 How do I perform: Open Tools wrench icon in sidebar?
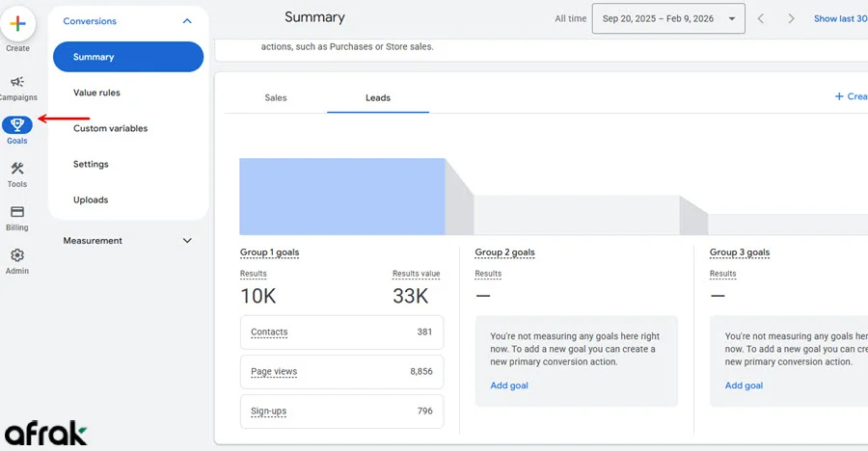click(x=17, y=170)
